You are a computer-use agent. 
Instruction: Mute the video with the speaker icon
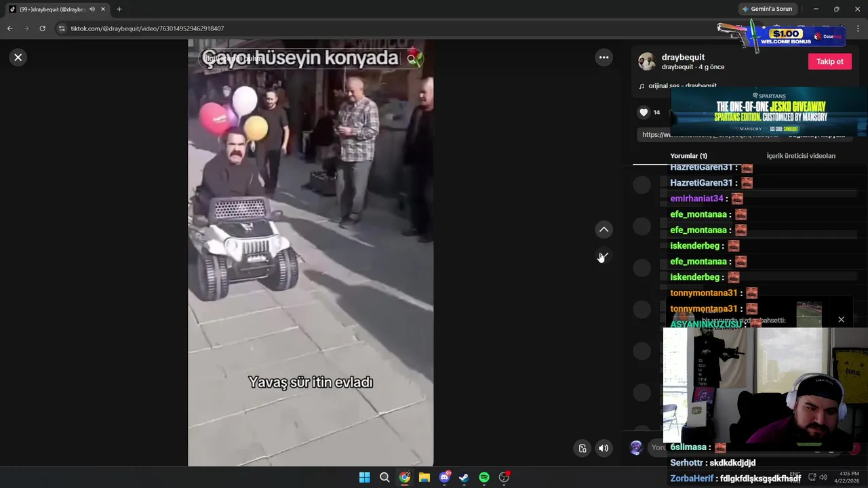click(x=604, y=448)
